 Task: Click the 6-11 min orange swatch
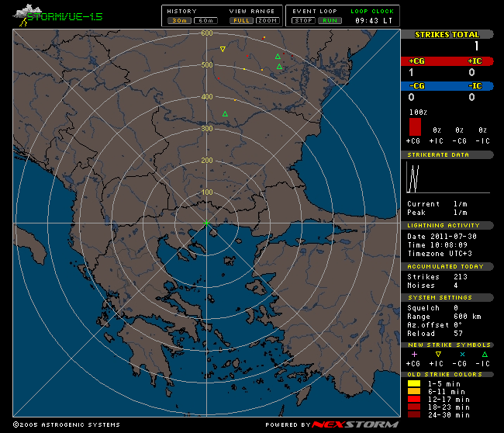click(414, 391)
